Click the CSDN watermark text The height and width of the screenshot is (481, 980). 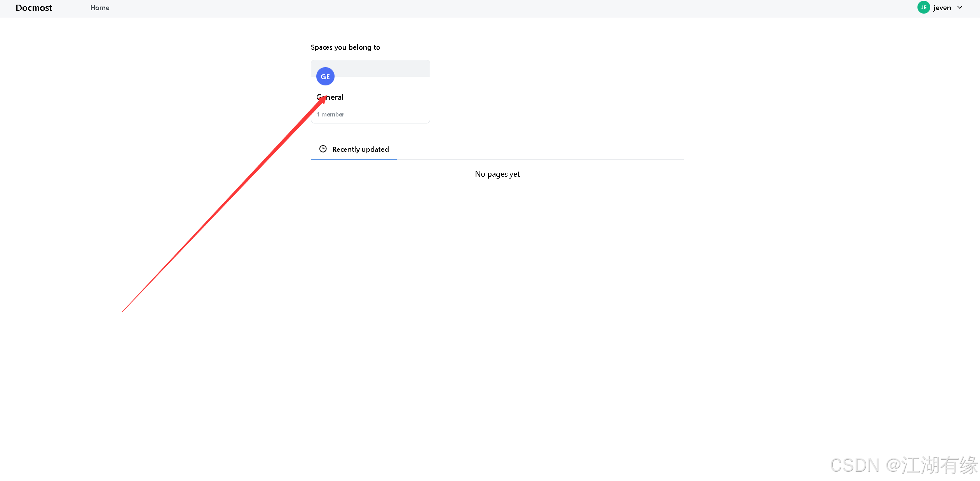pyautogui.click(x=854, y=465)
